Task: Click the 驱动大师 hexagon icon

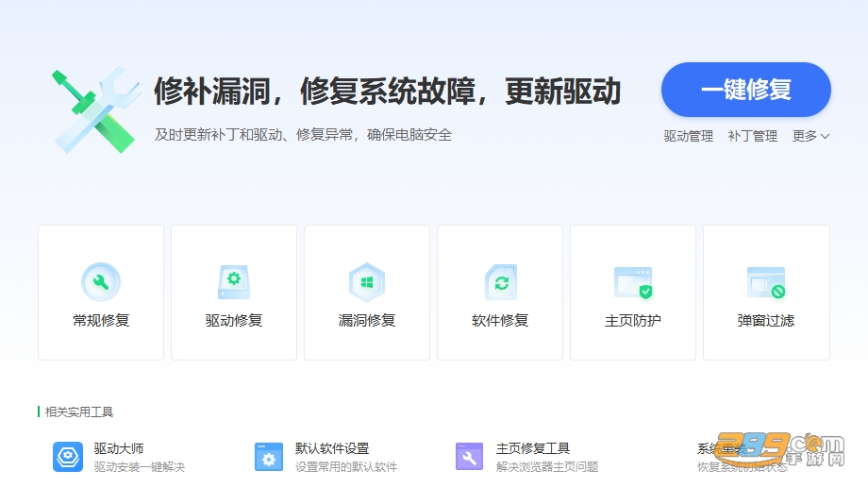Action: tap(68, 457)
